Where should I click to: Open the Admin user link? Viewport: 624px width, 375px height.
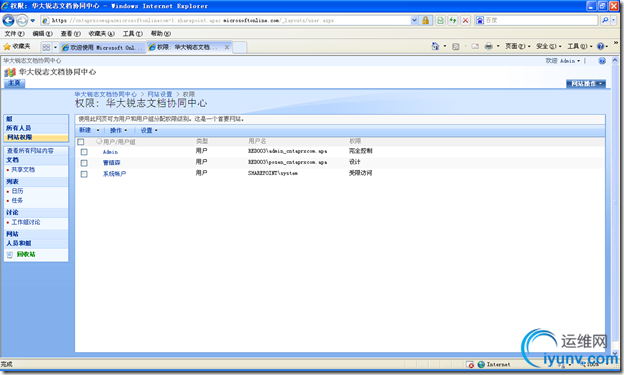pyautogui.click(x=110, y=152)
